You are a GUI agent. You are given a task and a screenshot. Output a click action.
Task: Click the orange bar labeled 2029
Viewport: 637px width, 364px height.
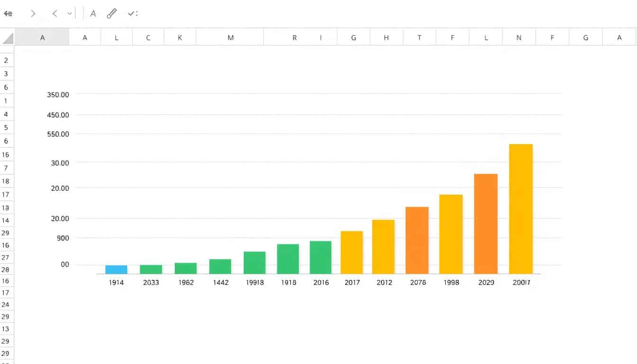click(x=486, y=224)
